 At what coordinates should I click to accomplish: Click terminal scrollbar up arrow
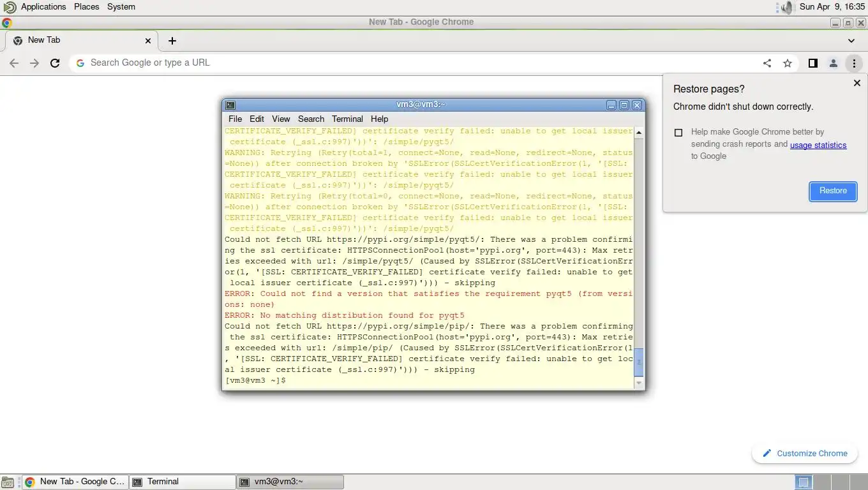(639, 133)
